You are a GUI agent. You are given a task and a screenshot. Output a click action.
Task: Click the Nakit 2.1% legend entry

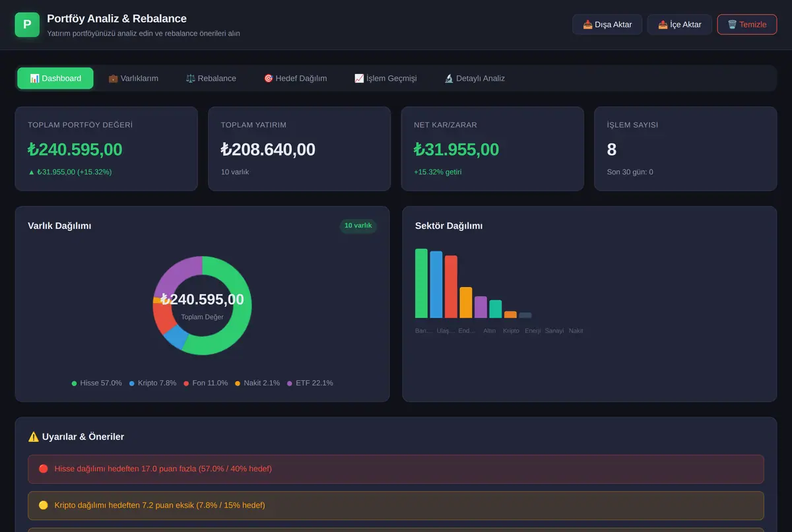click(x=257, y=383)
